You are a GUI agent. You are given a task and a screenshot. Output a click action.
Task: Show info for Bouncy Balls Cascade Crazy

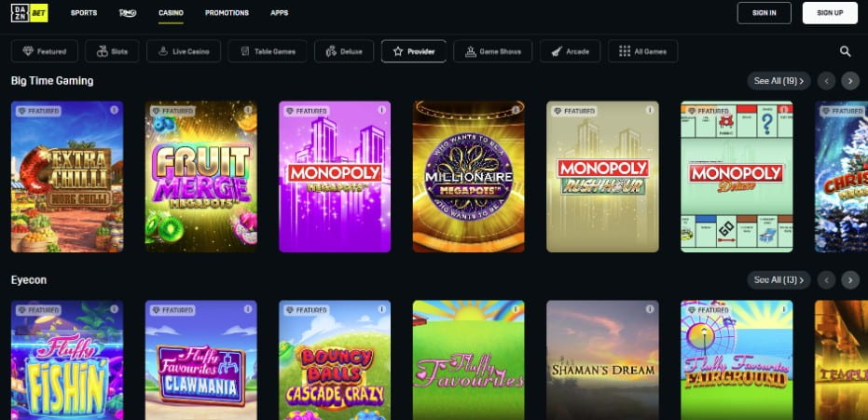pos(382,309)
